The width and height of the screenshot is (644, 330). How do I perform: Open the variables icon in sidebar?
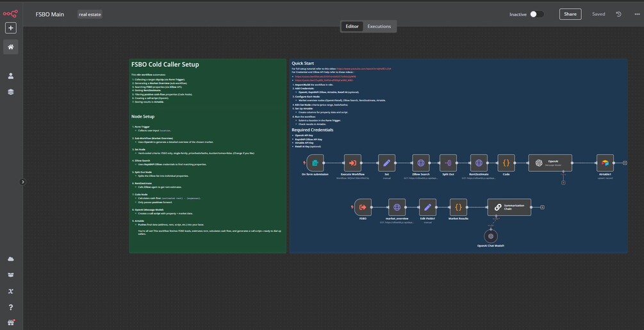(11, 291)
